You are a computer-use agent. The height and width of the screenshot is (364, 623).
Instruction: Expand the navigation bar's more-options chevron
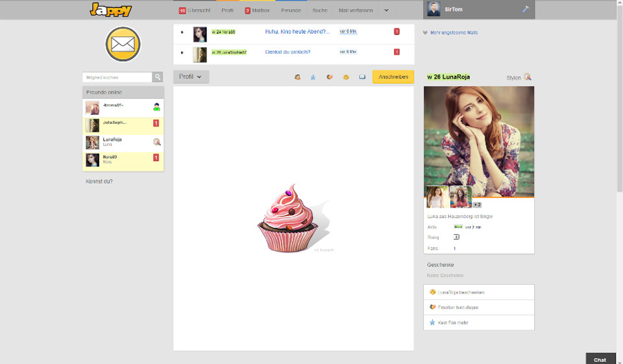pyautogui.click(x=387, y=10)
